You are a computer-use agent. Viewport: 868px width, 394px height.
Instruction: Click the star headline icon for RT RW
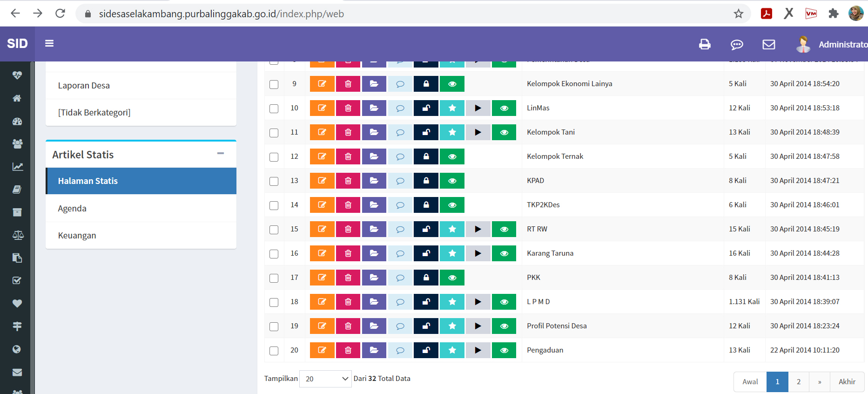coord(452,229)
